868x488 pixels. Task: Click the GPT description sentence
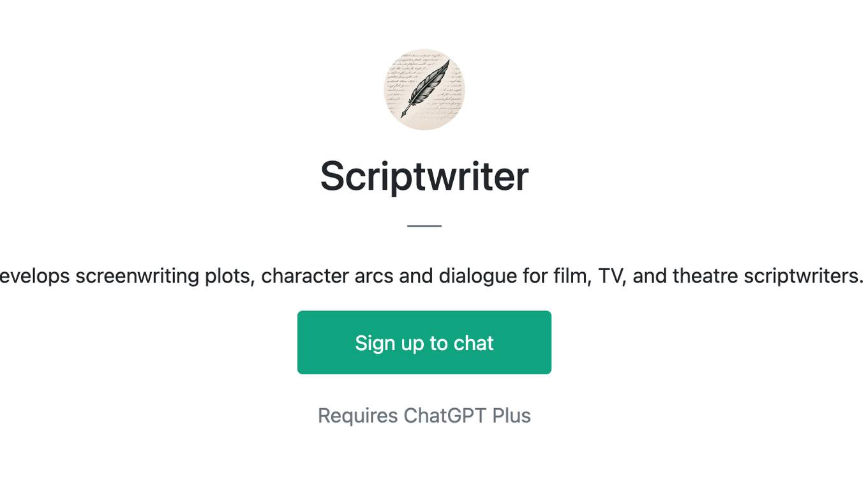tap(432, 276)
